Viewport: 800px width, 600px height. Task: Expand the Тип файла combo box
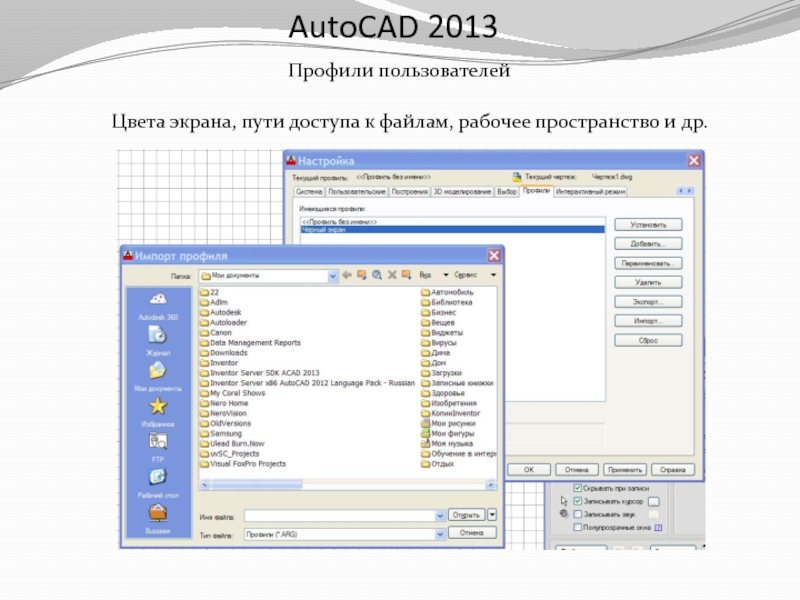[x=440, y=535]
